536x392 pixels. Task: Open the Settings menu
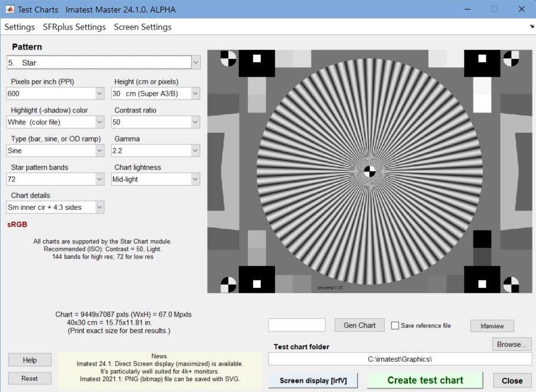20,27
